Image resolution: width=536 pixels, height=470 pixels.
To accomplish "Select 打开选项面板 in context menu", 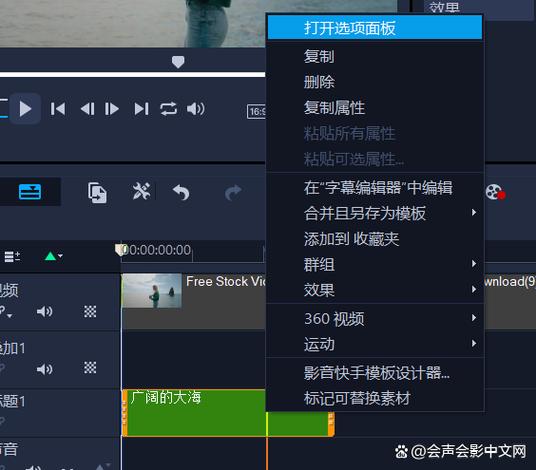I will [375, 27].
